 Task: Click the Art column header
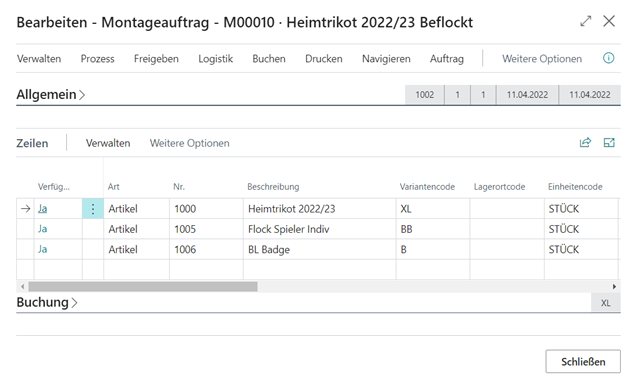(113, 187)
